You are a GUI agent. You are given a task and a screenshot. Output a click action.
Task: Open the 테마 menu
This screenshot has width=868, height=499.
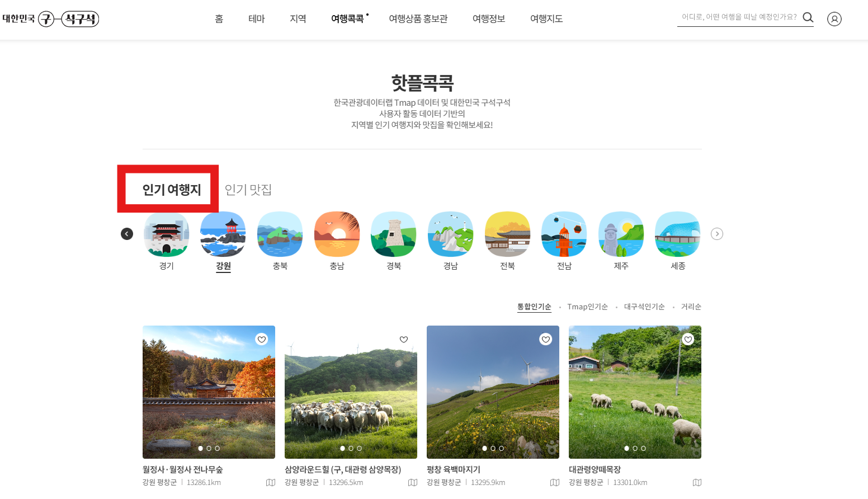[257, 19]
